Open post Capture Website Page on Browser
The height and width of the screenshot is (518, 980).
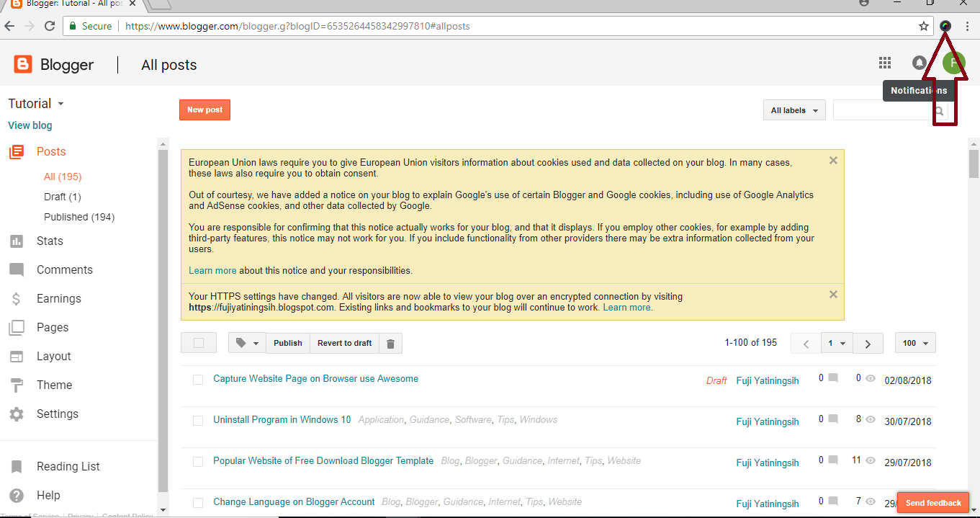[x=315, y=379]
